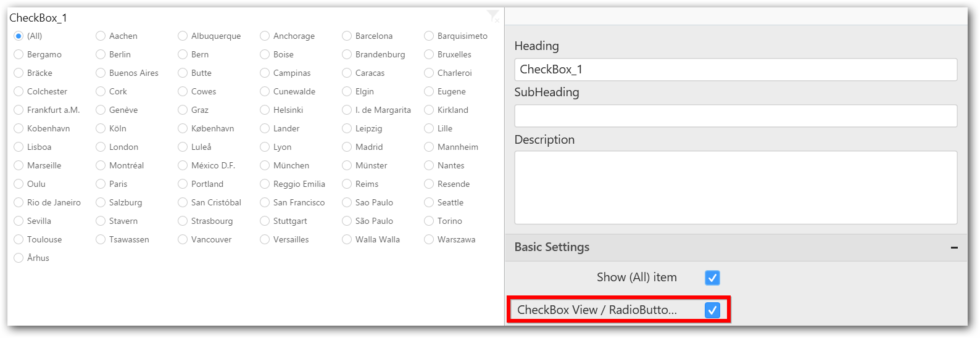Viewport: 980px width, 338px height.
Task: Choose the Berlin radio option
Action: [101, 54]
